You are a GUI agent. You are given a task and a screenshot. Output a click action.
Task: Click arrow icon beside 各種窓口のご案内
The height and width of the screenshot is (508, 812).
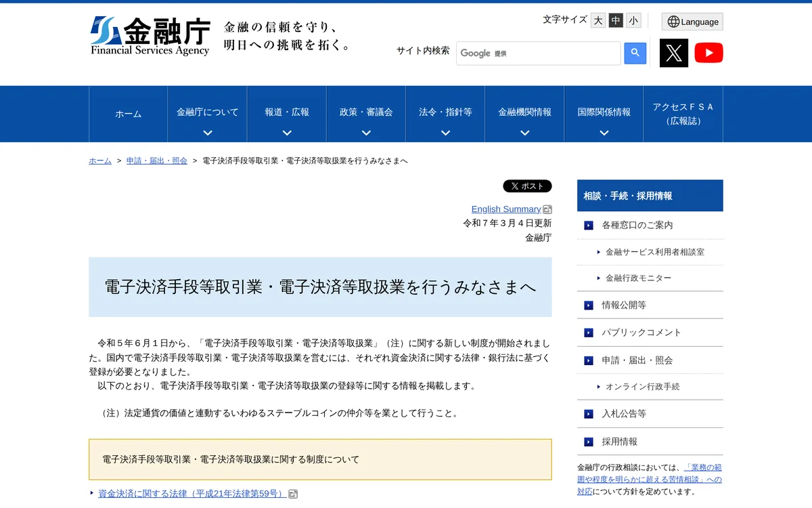tap(589, 226)
